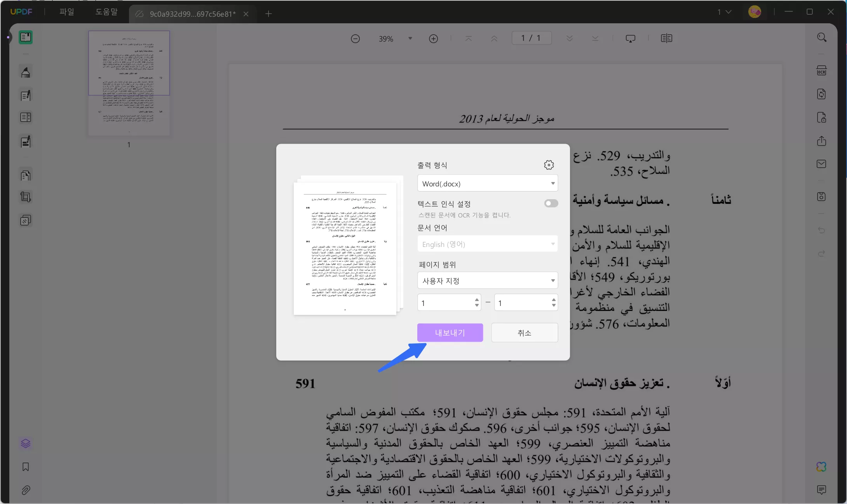
Task: Click the 취소 cancel button
Action: click(525, 332)
